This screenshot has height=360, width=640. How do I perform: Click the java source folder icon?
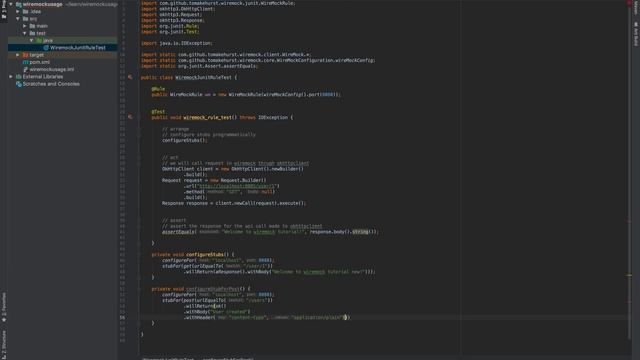(x=39, y=40)
